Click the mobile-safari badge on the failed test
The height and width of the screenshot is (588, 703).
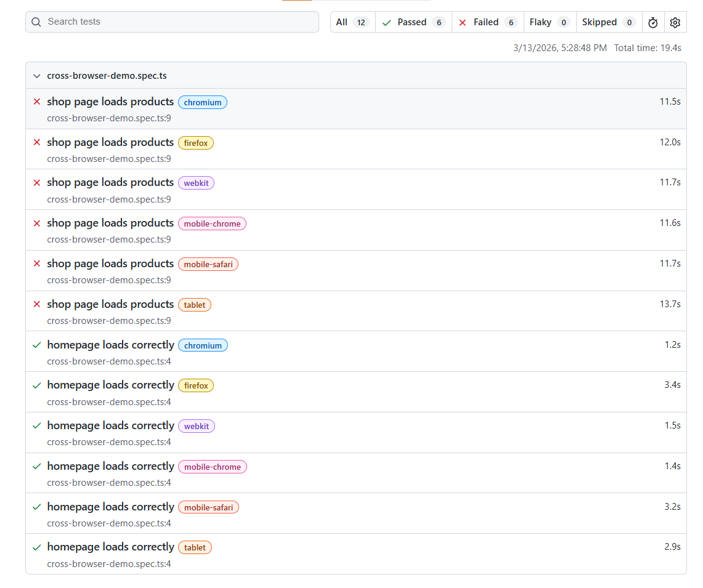(x=208, y=264)
